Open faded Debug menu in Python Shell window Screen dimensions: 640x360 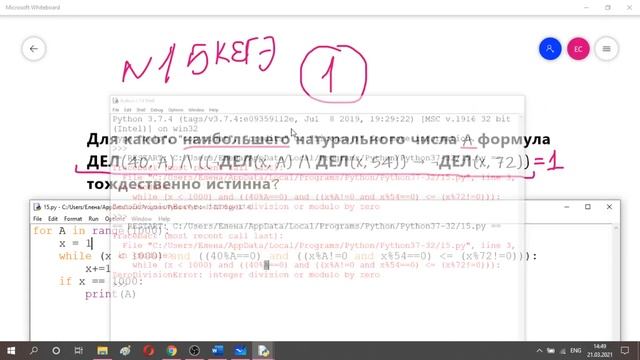pyautogui.click(x=156, y=110)
